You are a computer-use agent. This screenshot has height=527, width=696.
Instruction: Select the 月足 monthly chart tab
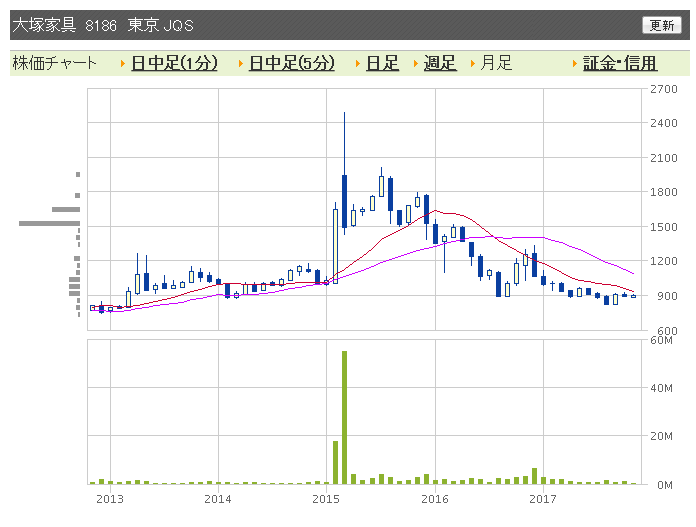[496, 63]
